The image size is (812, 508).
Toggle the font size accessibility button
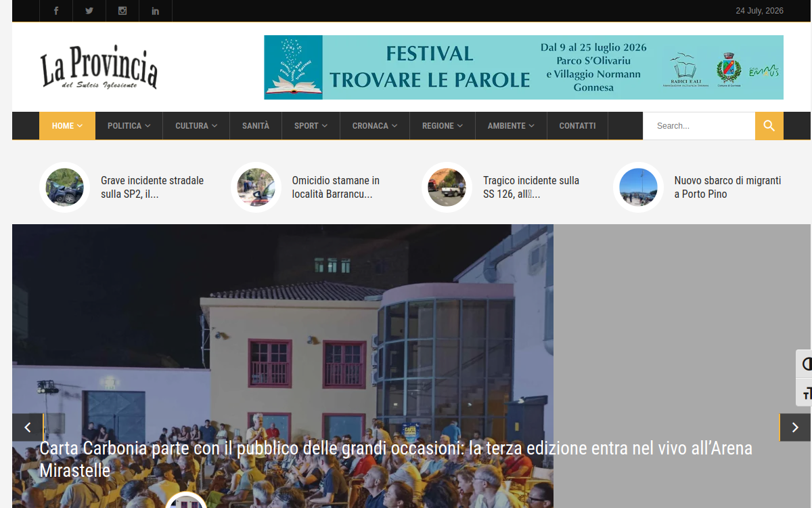(x=805, y=393)
